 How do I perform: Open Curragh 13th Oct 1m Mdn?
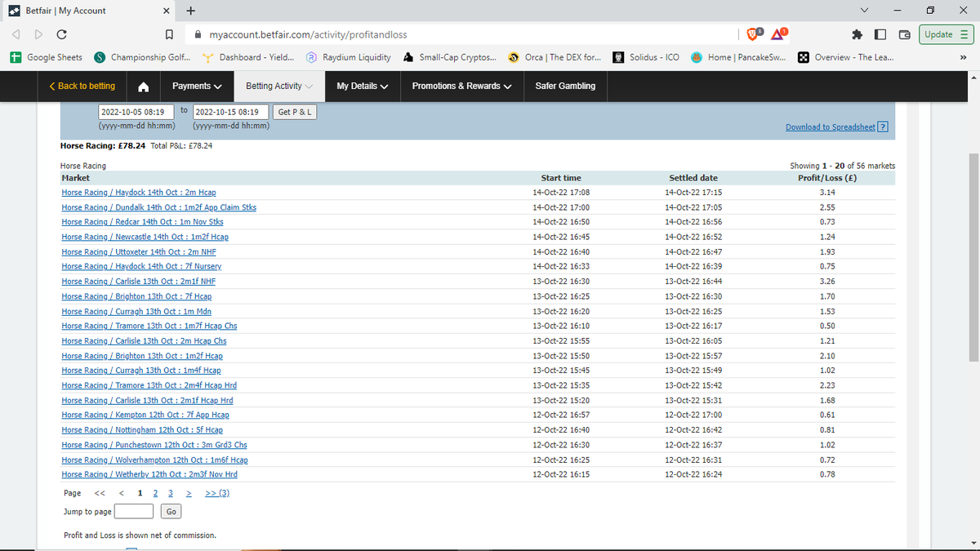click(x=137, y=311)
